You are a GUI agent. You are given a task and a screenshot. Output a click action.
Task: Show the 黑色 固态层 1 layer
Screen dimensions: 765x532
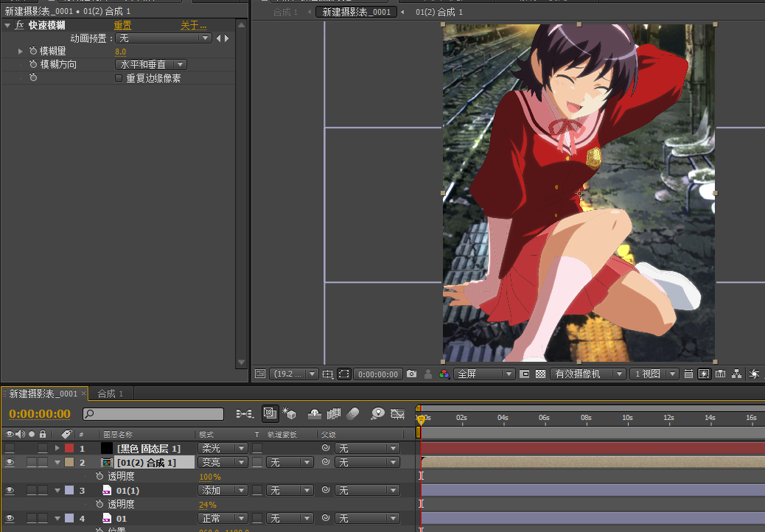tap(10, 448)
